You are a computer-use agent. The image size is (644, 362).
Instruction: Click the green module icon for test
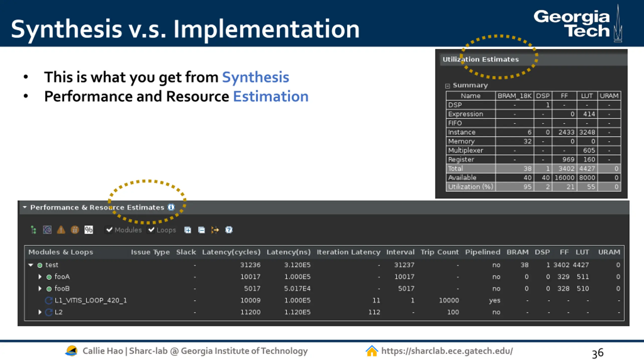tap(40, 265)
